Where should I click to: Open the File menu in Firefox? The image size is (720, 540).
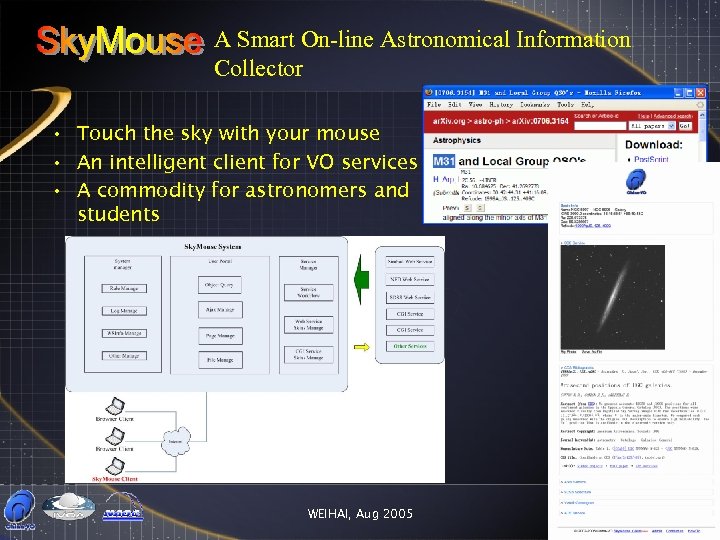pyautogui.click(x=433, y=105)
